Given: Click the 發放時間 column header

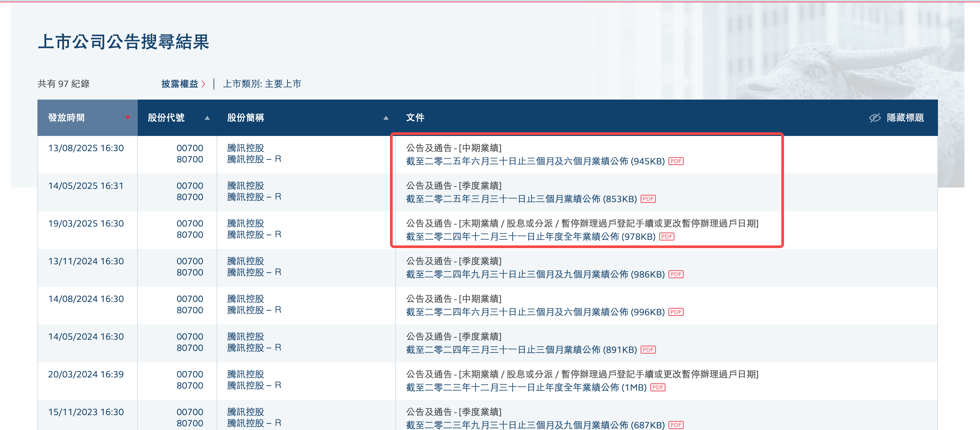Looking at the screenshot, I should pyautogui.click(x=67, y=118).
